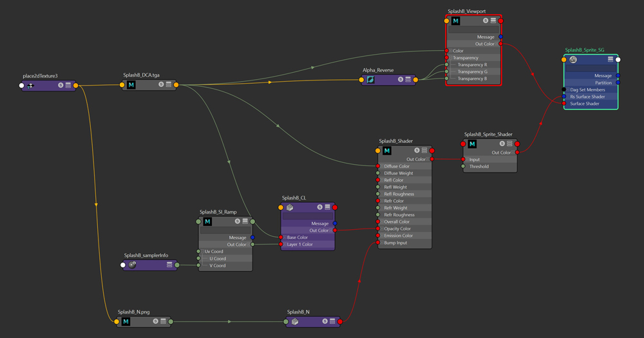Click the M icon on SplashB_SI_Ramp node
The image size is (644, 338).
tap(207, 221)
